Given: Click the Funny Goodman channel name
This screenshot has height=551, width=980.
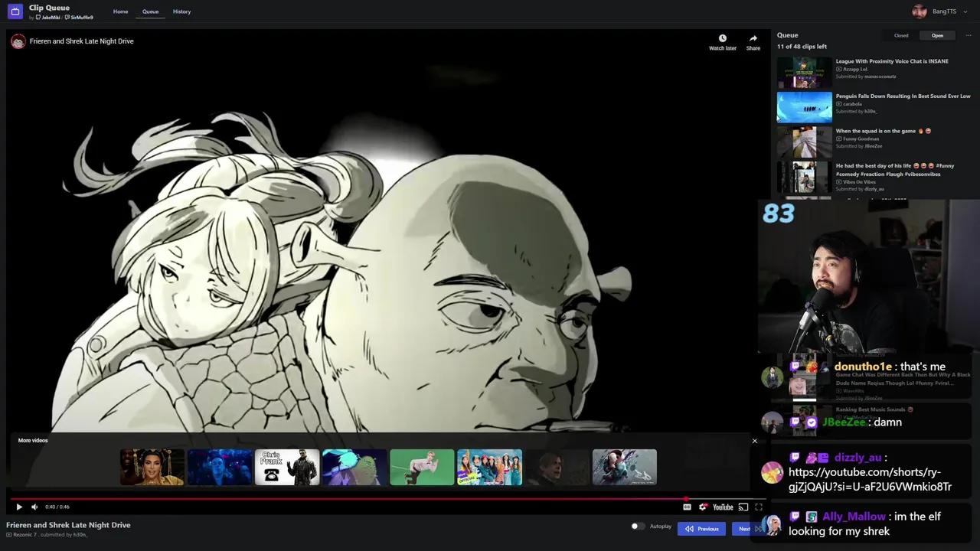Looking at the screenshot, I should pos(861,139).
